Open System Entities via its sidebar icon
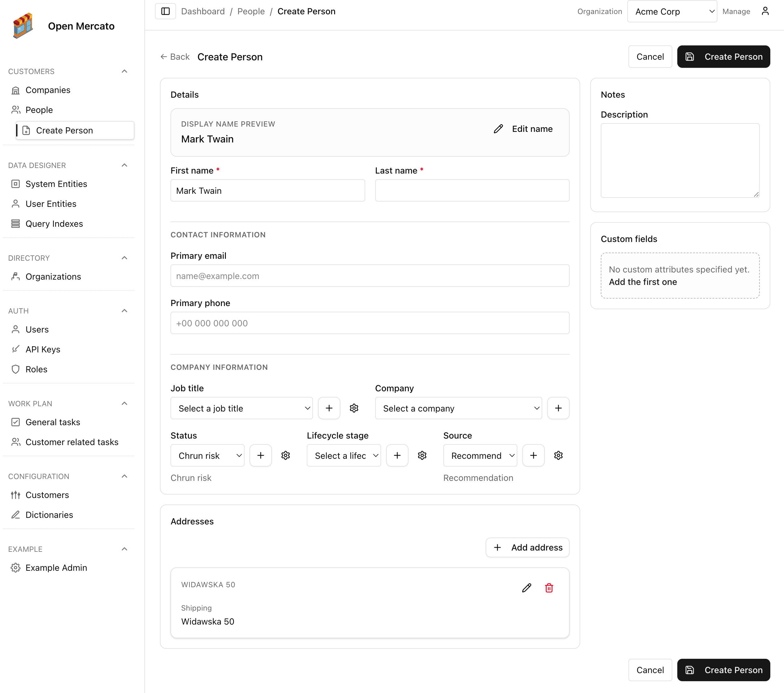Image resolution: width=784 pixels, height=693 pixels. [x=16, y=184]
